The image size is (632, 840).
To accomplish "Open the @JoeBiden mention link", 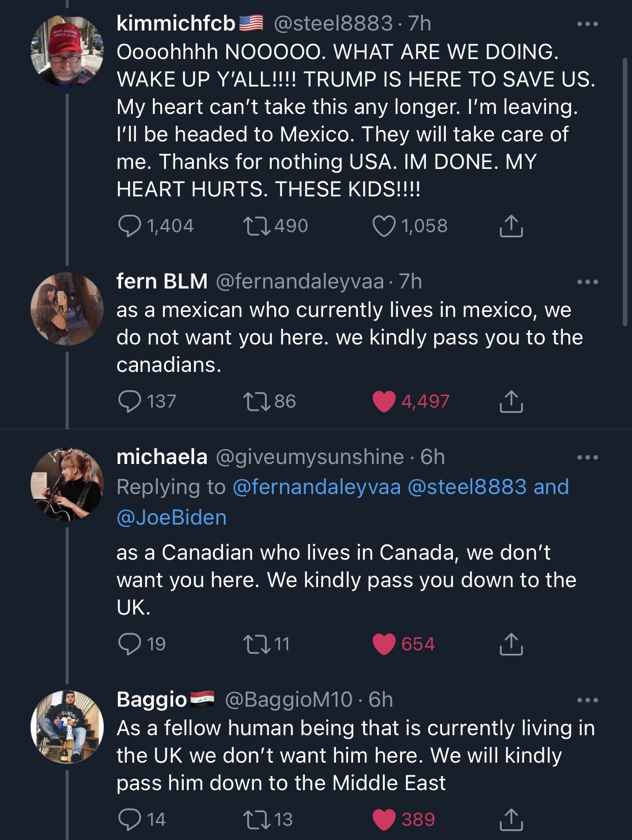I will tap(171, 517).
